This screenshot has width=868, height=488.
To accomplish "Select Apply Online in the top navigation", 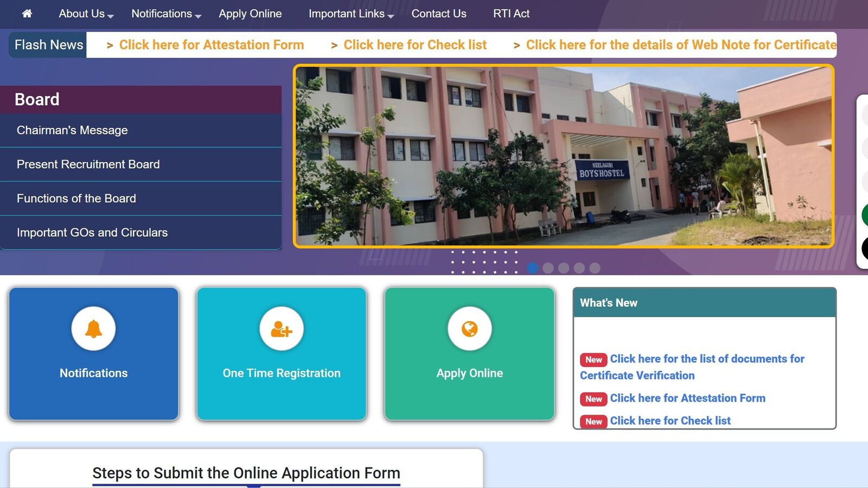I will 250,14.
